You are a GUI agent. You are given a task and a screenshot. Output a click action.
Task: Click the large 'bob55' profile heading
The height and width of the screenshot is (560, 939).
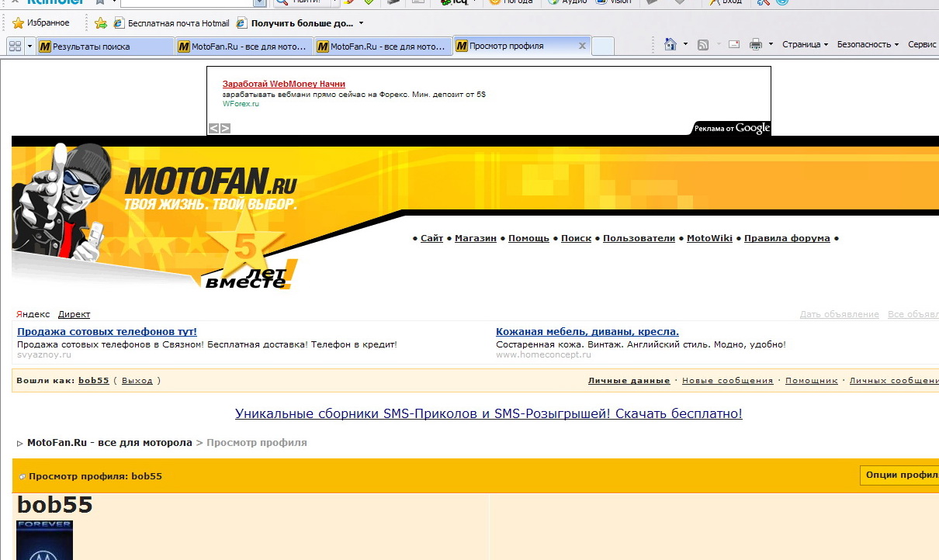click(x=55, y=505)
